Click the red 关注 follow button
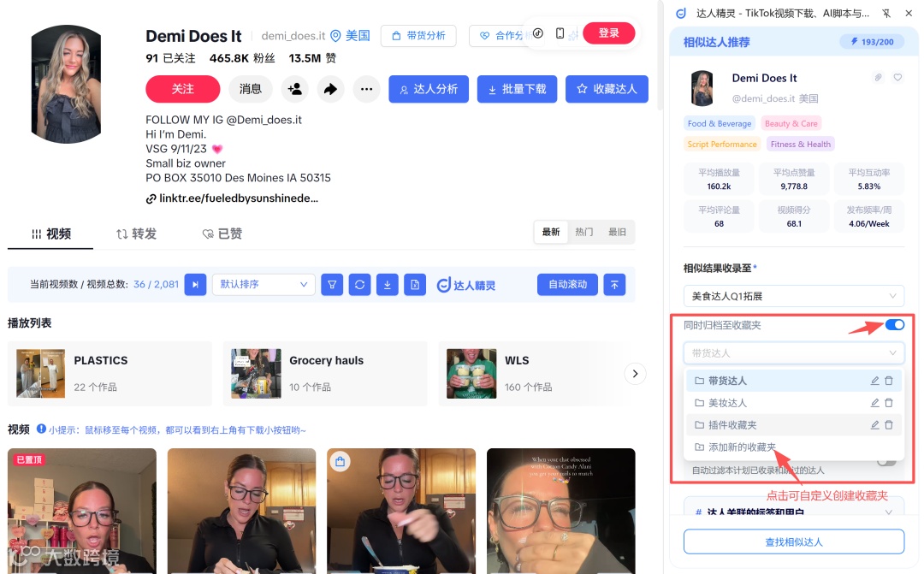924x574 pixels. point(183,89)
